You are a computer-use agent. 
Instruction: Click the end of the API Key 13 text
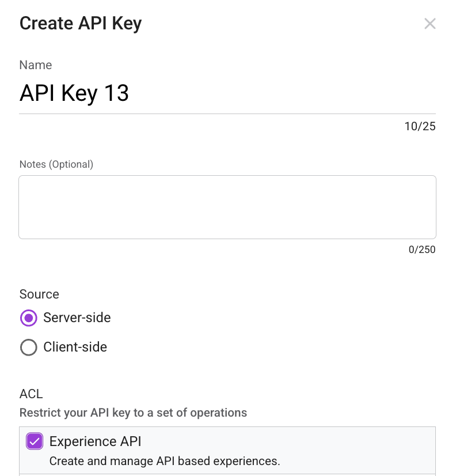coord(129,93)
